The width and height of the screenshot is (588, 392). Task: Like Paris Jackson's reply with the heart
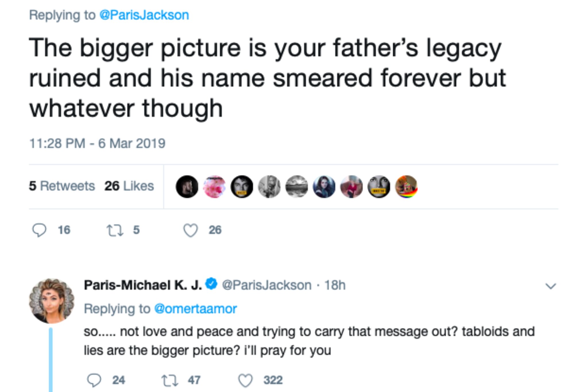[245, 380]
